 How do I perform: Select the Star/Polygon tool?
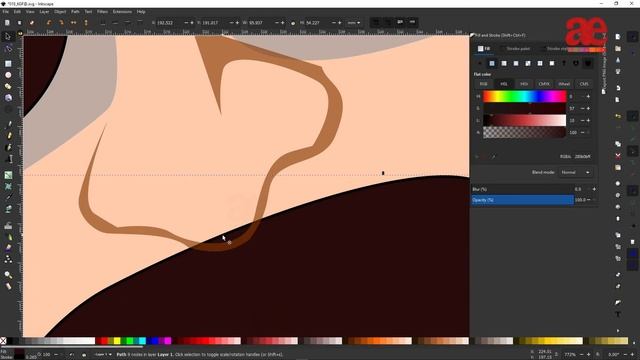point(8,87)
